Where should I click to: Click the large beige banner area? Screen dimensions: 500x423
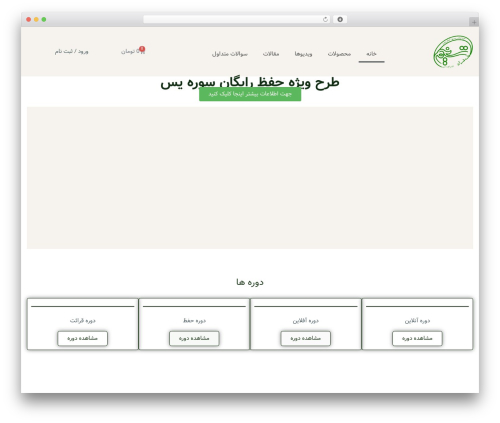click(x=250, y=178)
